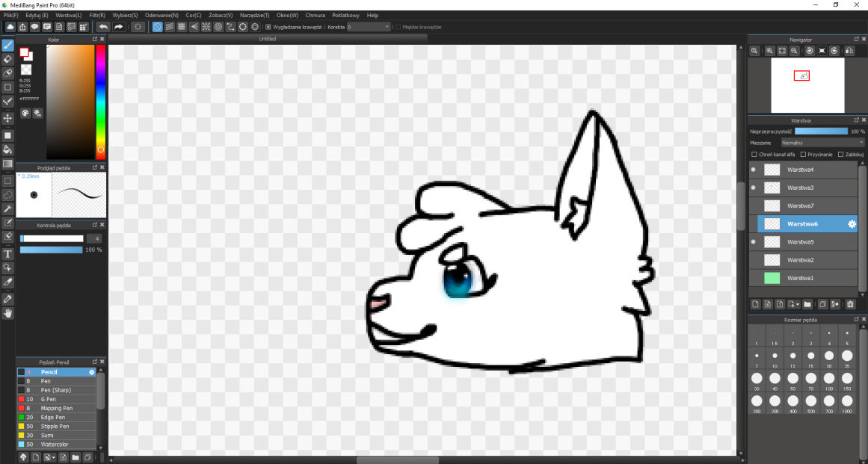Viewport: 868px width, 464px height.
Task: Open the Narzędzie(T) menu
Action: pyautogui.click(x=255, y=16)
